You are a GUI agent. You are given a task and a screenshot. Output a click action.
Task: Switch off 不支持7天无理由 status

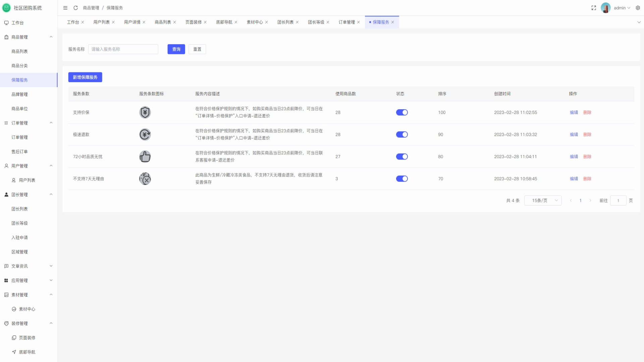(402, 179)
